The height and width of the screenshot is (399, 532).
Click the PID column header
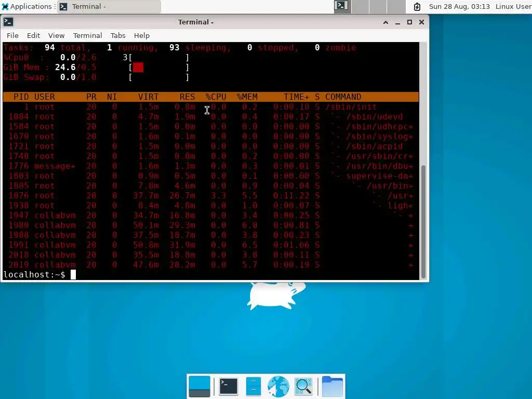tap(21, 97)
